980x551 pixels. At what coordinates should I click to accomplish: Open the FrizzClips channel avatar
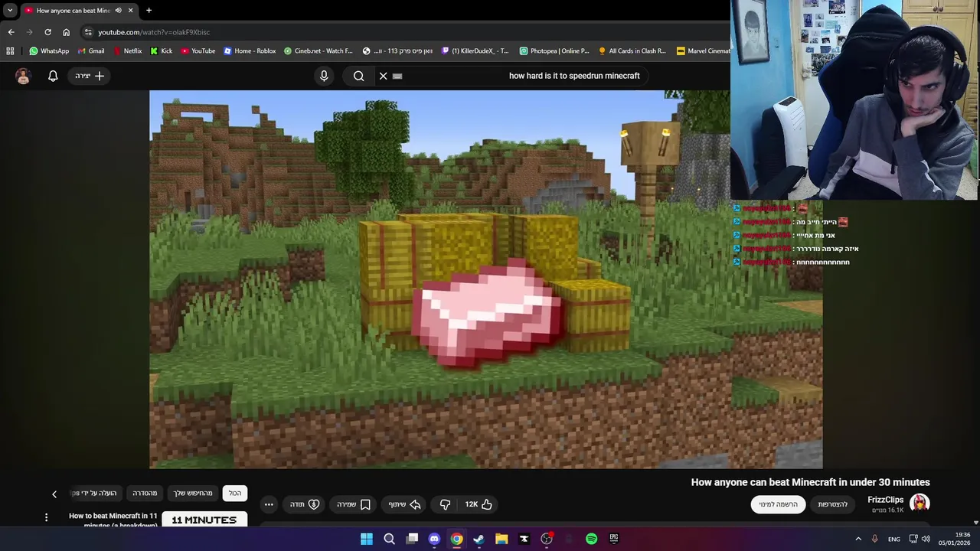(x=920, y=504)
